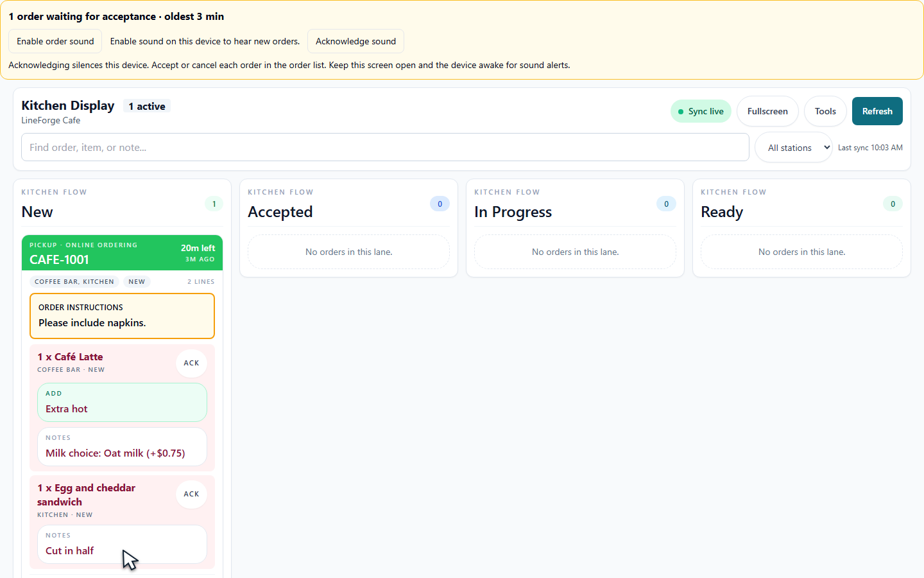Click the In Progress lane heading
This screenshot has width=924, height=578.
(513, 212)
